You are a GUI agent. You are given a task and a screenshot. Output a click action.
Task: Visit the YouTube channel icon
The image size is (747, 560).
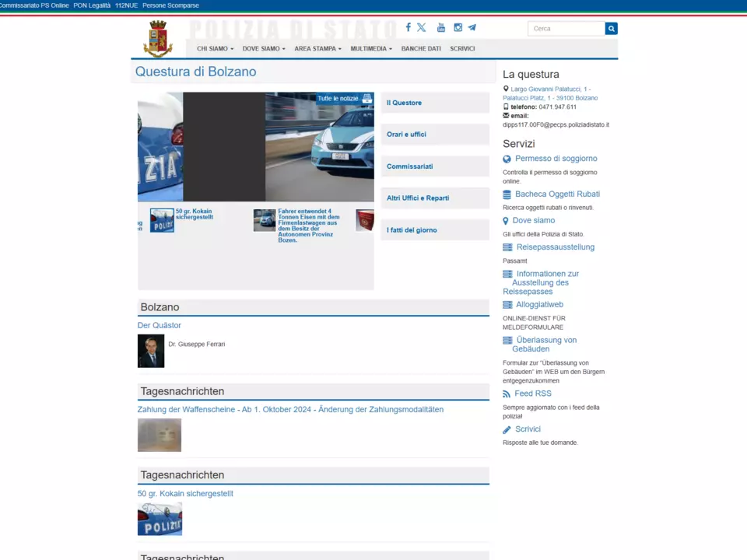click(x=441, y=27)
